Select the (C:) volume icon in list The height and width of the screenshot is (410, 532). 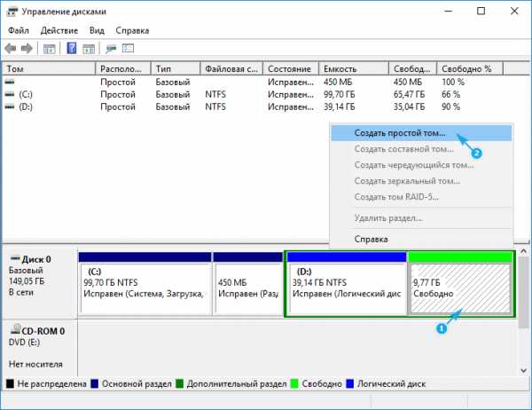[x=10, y=94]
